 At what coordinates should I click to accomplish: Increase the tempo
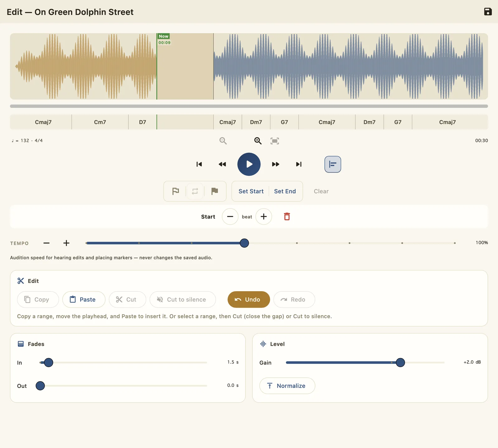[x=66, y=243]
